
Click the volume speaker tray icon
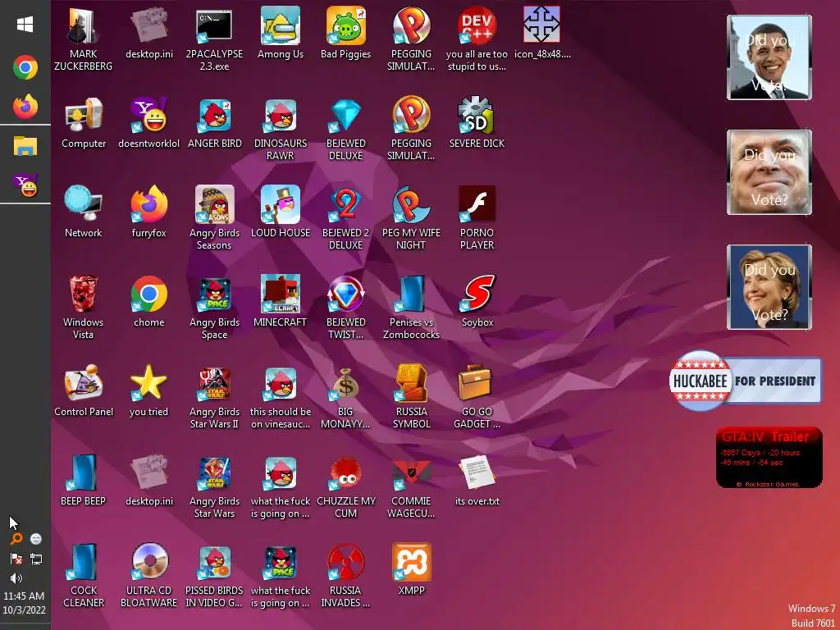point(16,578)
